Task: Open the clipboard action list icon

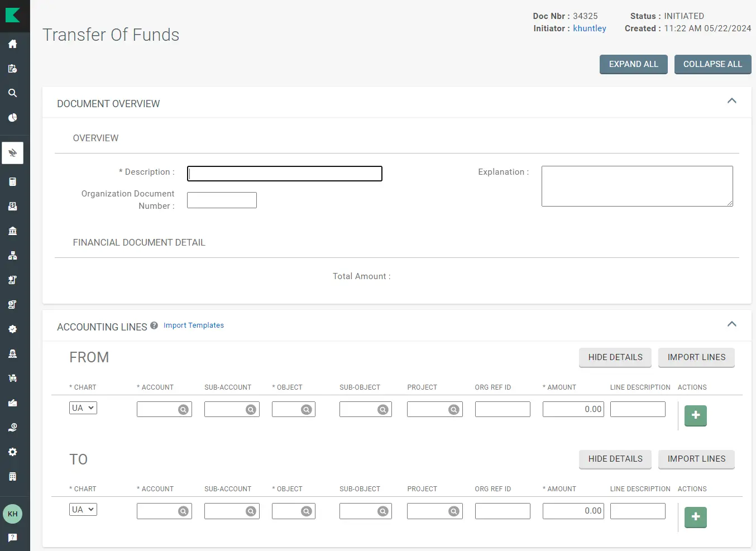Action: (12, 69)
